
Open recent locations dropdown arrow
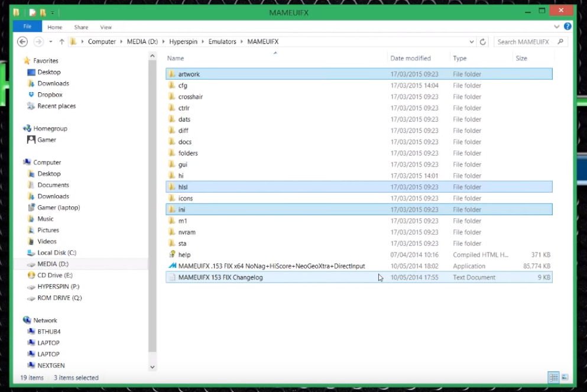(50, 42)
